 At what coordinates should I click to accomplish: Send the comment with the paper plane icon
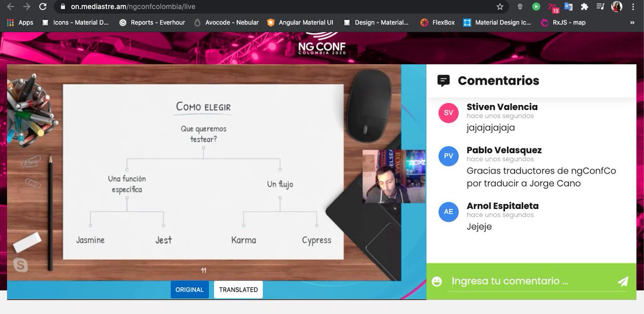[x=623, y=281]
